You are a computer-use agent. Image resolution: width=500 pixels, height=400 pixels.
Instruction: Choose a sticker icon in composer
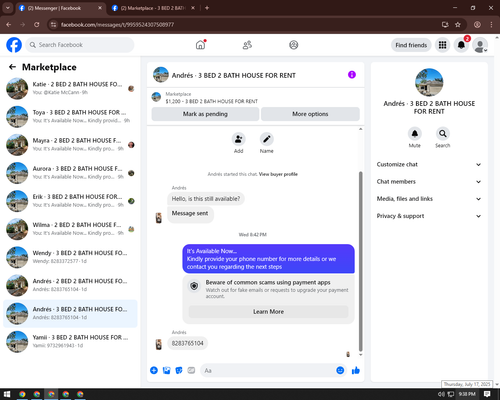[179, 370]
